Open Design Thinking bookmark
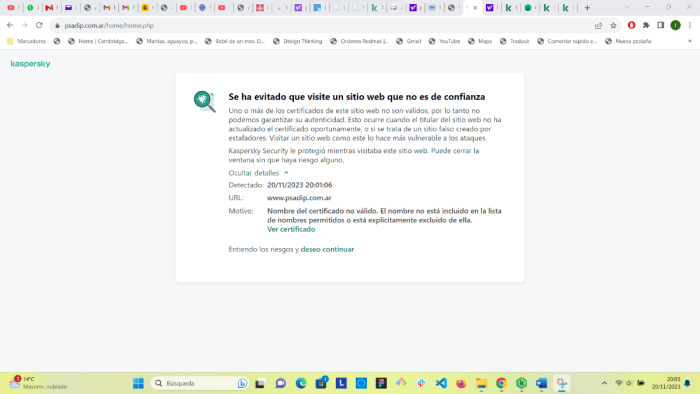The image size is (700, 394). click(x=298, y=41)
